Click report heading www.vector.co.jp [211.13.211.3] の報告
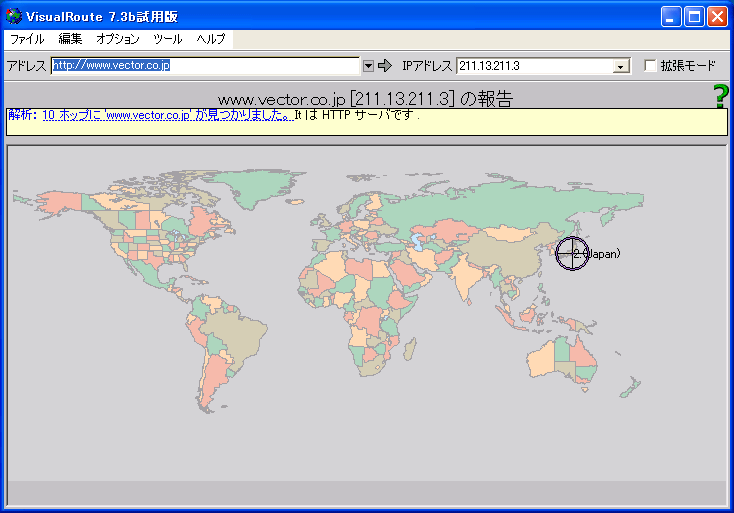The image size is (734, 513). click(x=366, y=99)
